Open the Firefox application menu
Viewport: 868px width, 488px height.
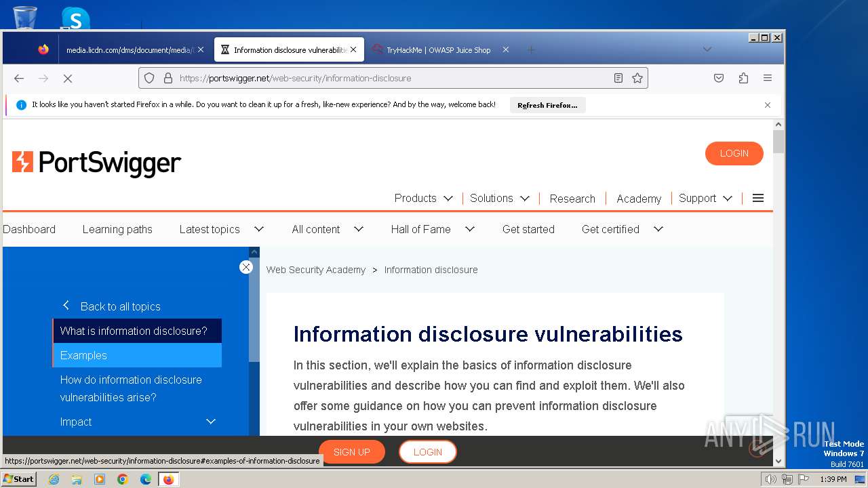tap(768, 78)
